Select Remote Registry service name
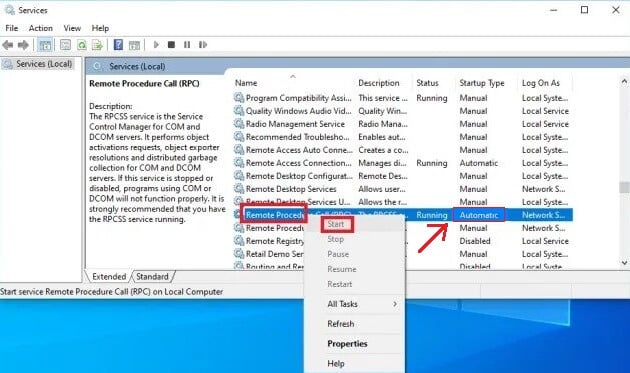 coord(275,241)
